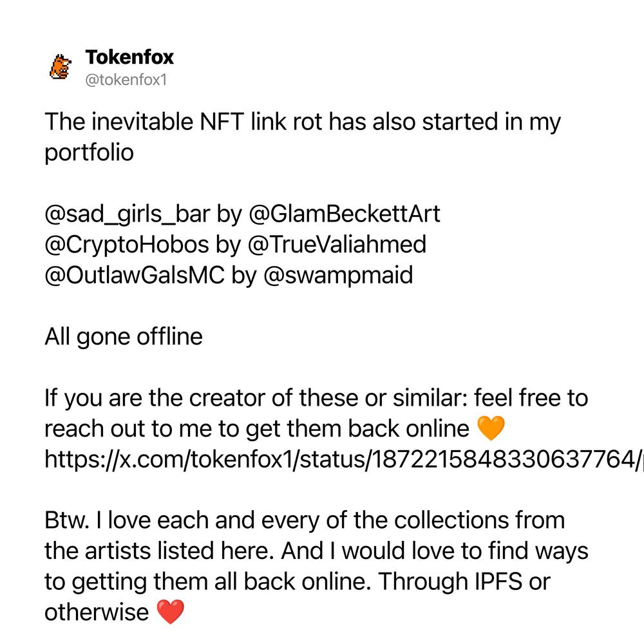This screenshot has width=644, height=644.
Task: Click the red heart emoji
Action: (171, 612)
